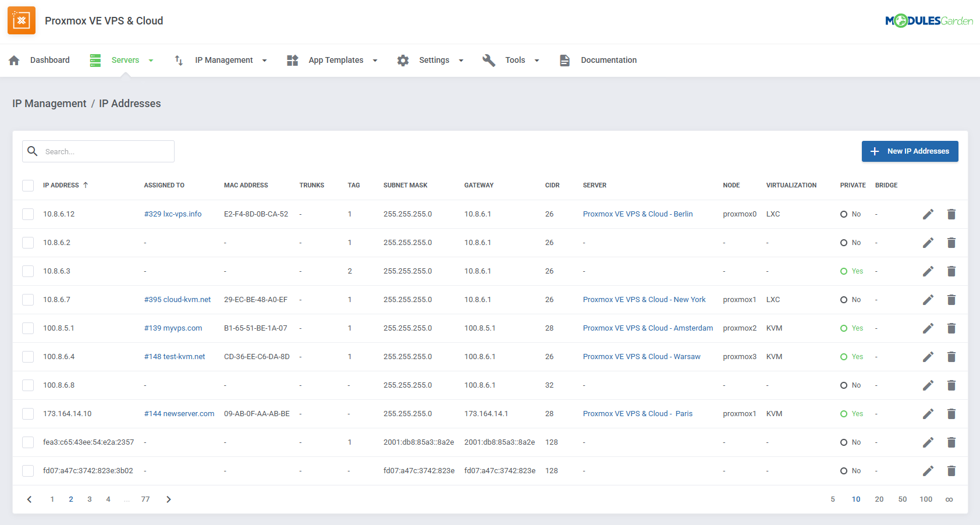This screenshot has width=980, height=525.
Task: Open server #395 cloud-kvm.net link
Action: tap(177, 299)
